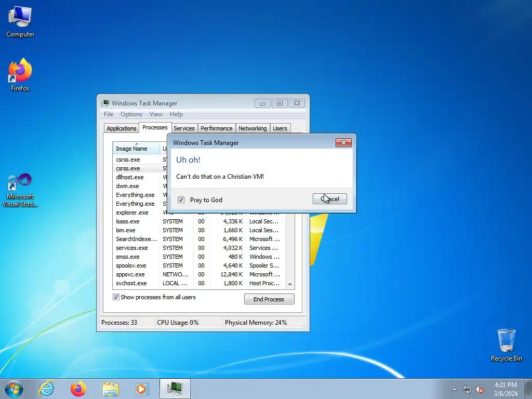Viewport: 532px width, 399px height.
Task: Click the network status tray icon
Action: 467,390
